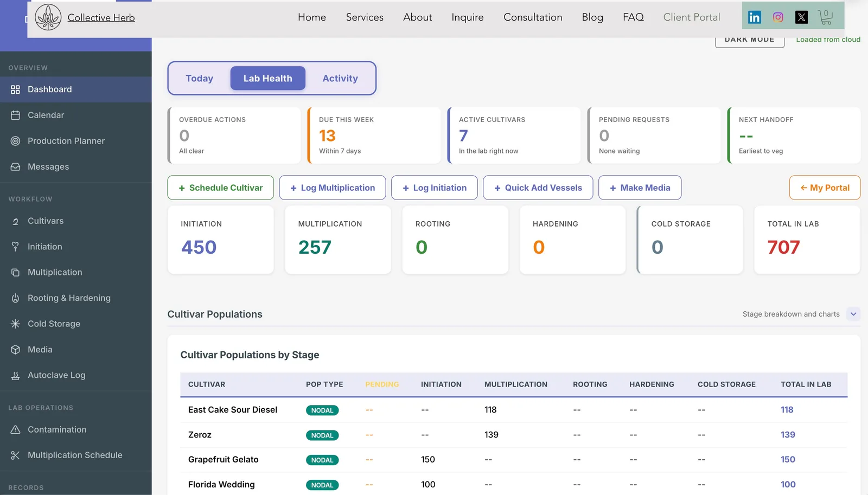The height and width of the screenshot is (495, 868).
Task: Click the Contamination warning triangle icon
Action: pos(15,429)
